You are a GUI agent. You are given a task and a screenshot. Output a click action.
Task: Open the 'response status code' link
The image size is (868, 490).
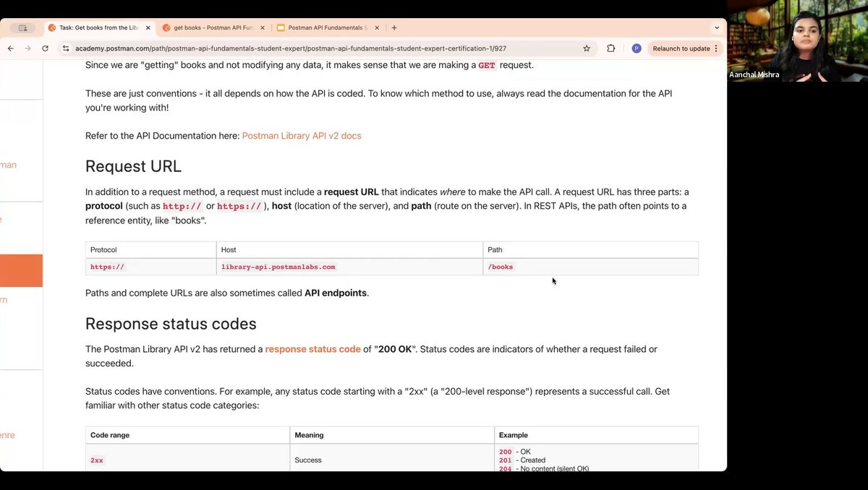pos(312,349)
